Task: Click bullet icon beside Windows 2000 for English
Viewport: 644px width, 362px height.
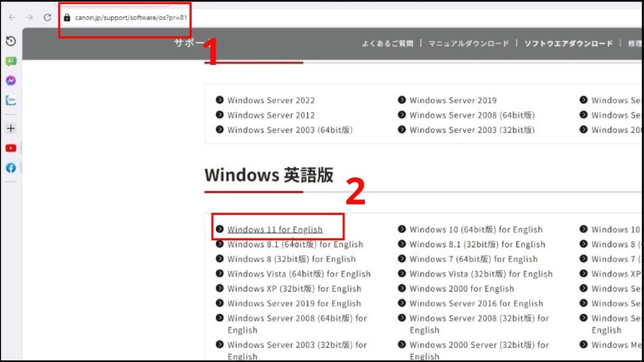Action: click(401, 289)
